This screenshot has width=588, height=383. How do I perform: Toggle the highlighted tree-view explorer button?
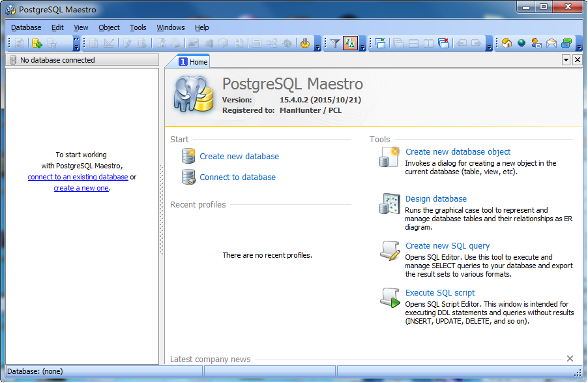pos(350,43)
